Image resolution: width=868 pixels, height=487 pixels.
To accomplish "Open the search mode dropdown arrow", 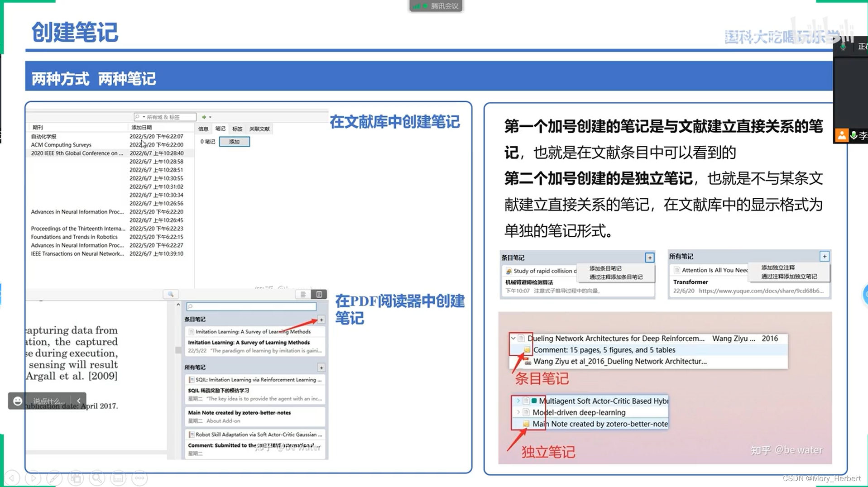I will pyautogui.click(x=144, y=117).
